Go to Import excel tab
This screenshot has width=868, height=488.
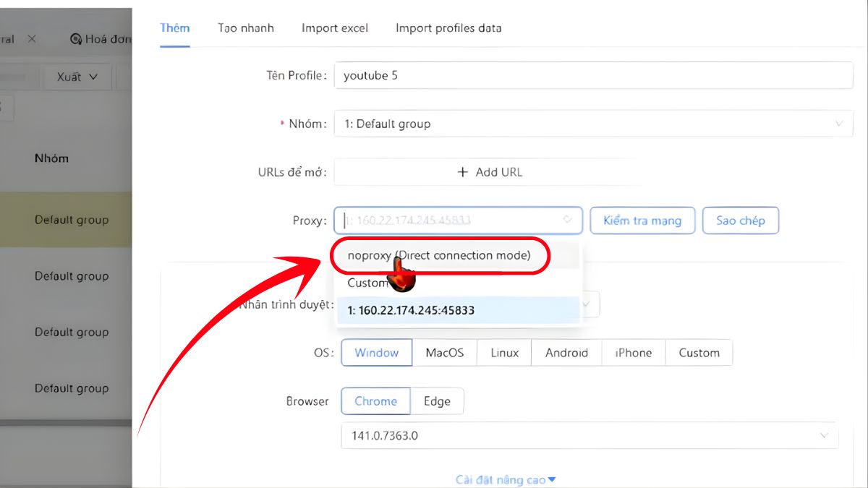(335, 28)
